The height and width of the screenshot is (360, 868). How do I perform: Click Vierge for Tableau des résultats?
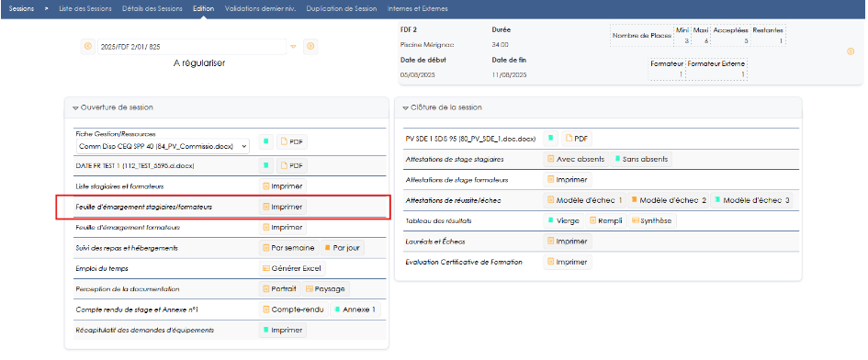tap(563, 220)
